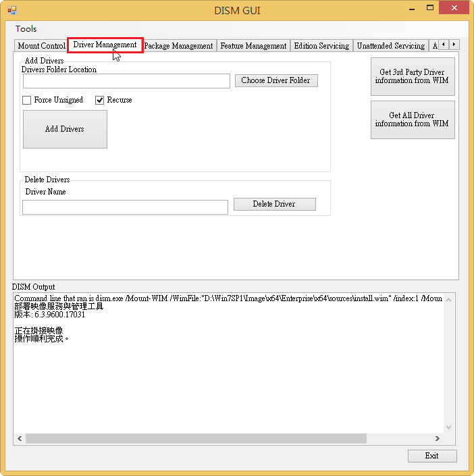
Task: Enable the Force Unsigned checkbox
Action: tap(27, 100)
